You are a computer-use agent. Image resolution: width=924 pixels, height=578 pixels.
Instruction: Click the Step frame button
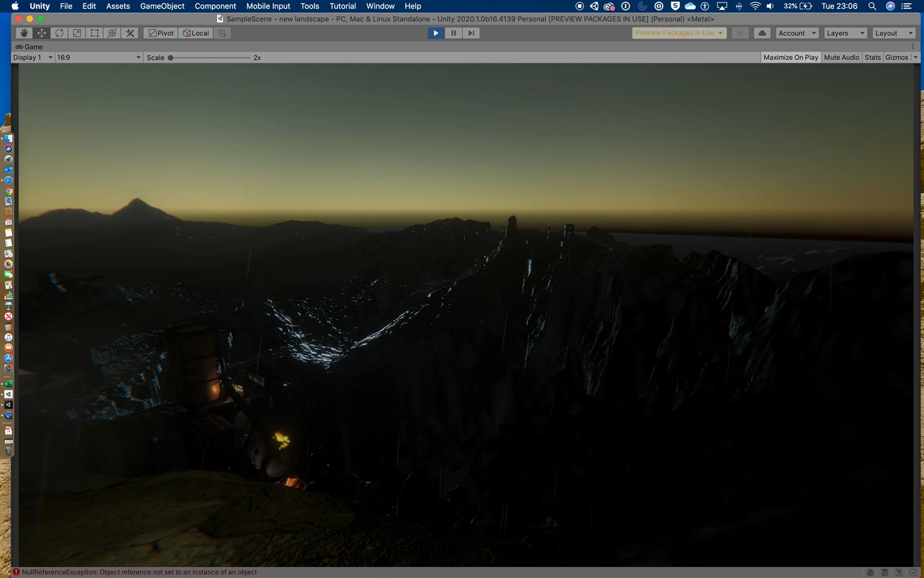click(x=471, y=33)
